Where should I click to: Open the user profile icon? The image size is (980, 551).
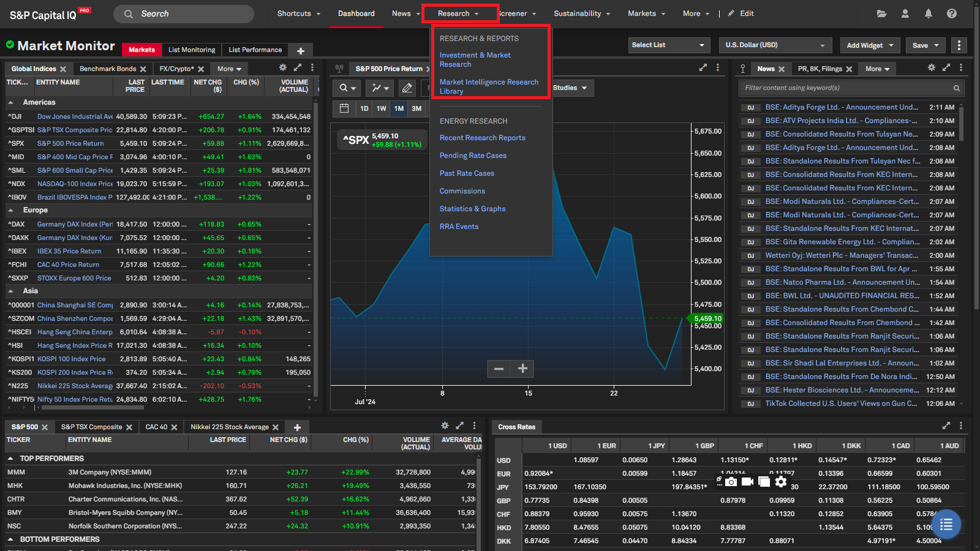coord(905,13)
